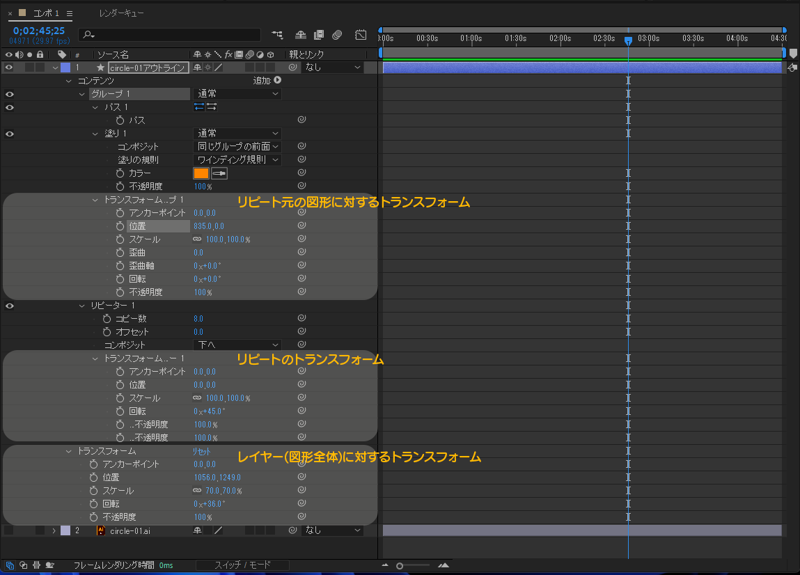Toggle eye visibility for グループ 1

point(9,94)
